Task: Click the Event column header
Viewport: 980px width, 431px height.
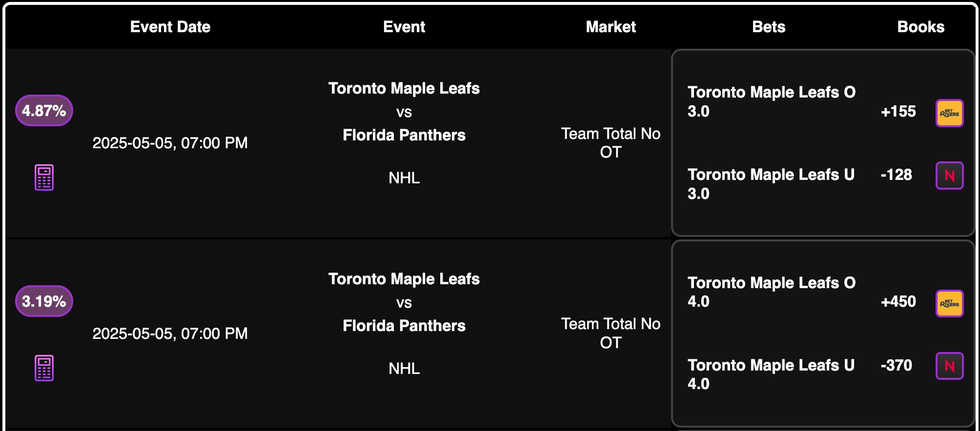Action: pos(404,27)
